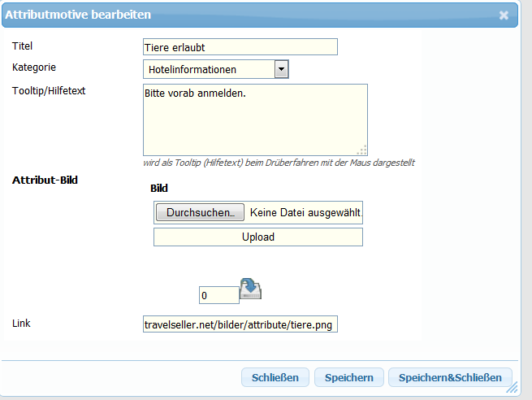Focus the Tooltip/Hilfetext text area
The width and height of the screenshot is (532, 400).
(x=255, y=119)
